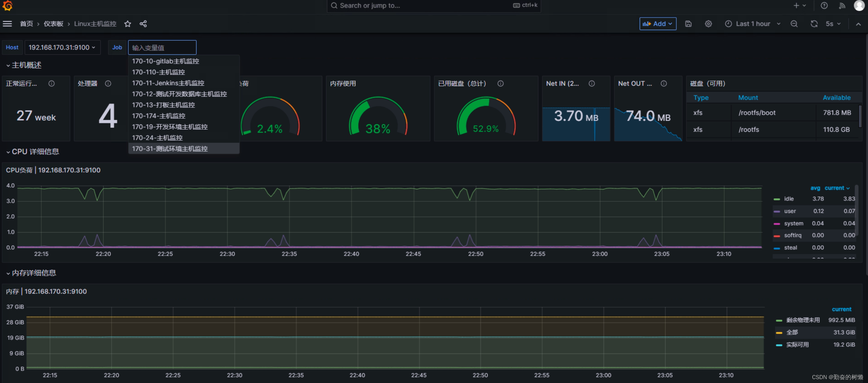This screenshot has height=383, width=868.
Task: Refresh the dashboard now
Action: pos(814,23)
